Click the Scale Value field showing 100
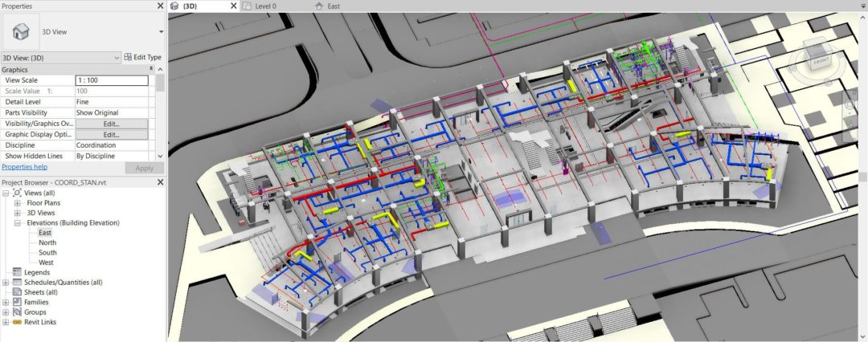 point(112,91)
